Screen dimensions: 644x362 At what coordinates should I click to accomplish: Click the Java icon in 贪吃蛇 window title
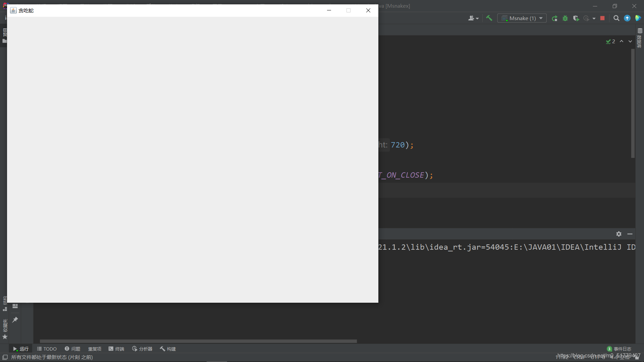(13, 10)
